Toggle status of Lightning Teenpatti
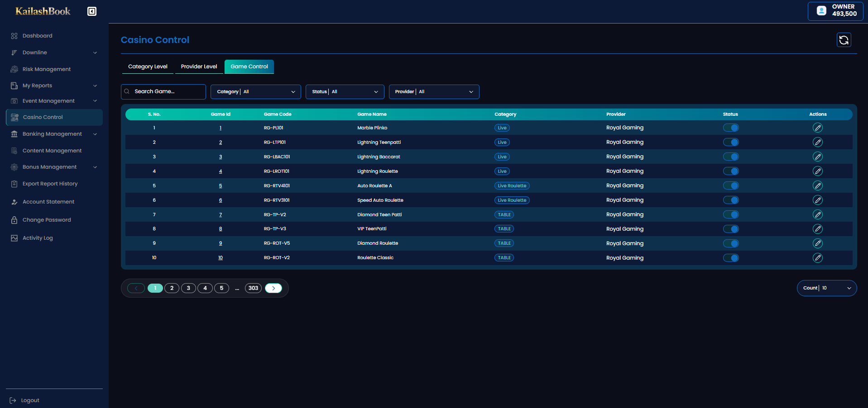 coord(731,142)
